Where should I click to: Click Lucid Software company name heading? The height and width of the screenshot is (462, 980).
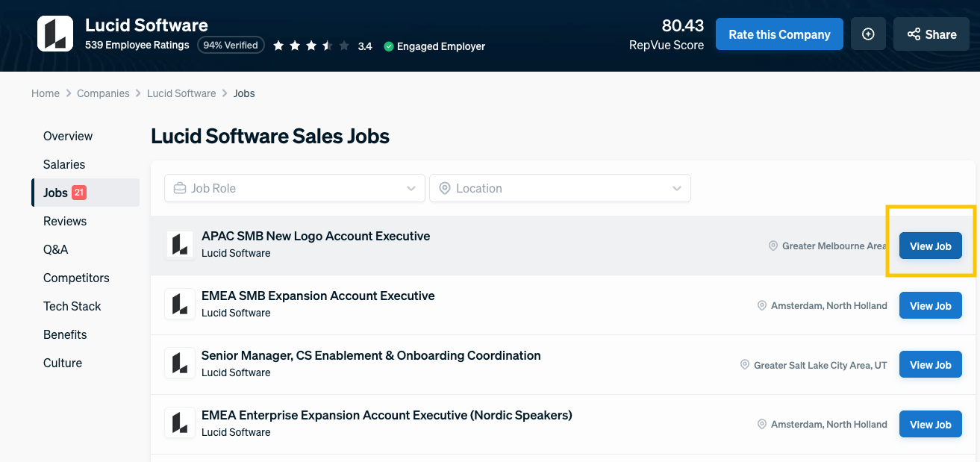pos(146,25)
